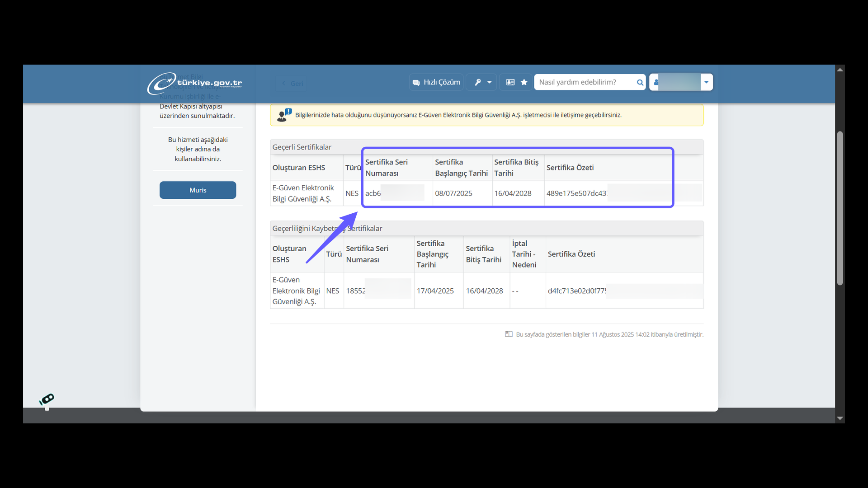
Task: Expand the user account dropdown arrow
Action: 706,82
